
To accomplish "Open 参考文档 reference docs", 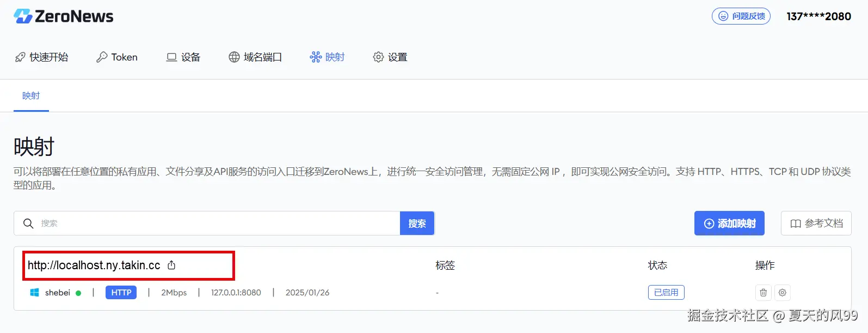I will point(816,223).
